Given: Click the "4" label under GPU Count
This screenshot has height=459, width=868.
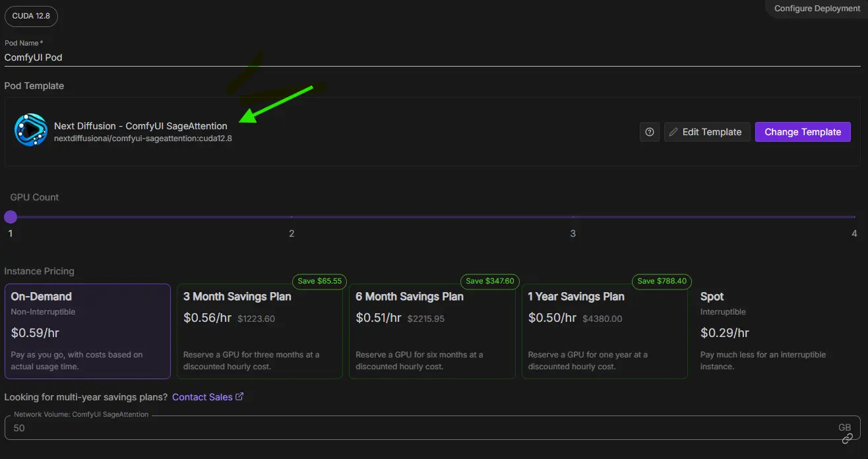Looking at the screenshot, I should 854,233.
